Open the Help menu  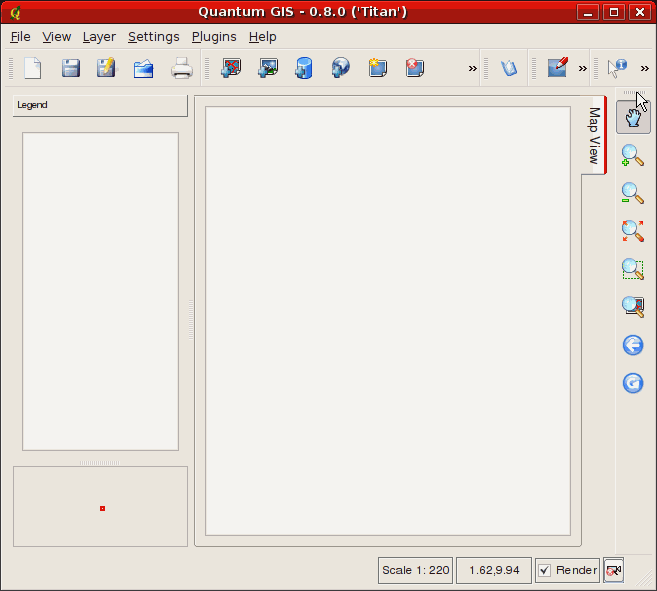tap(263, 37)
